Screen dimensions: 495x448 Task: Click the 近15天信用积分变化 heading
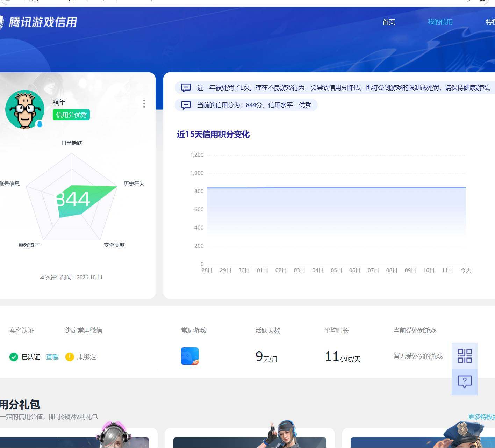coord(213,135)
